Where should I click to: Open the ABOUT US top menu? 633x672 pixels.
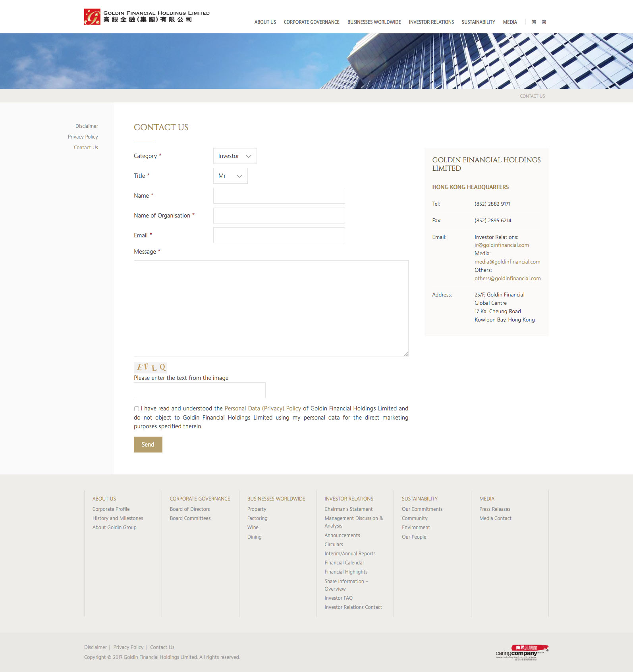pyautogui.click(x=265, y=22)
